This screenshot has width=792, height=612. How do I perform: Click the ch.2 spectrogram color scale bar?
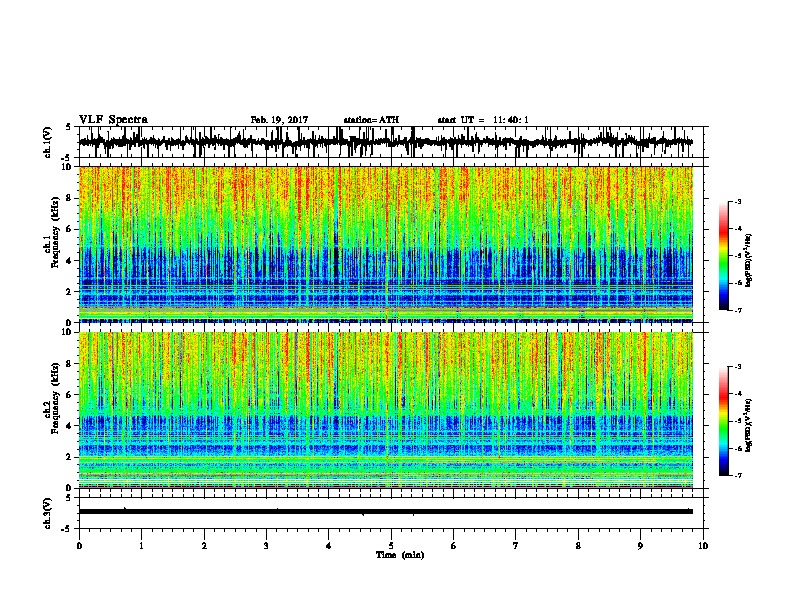tap(724, 421)
